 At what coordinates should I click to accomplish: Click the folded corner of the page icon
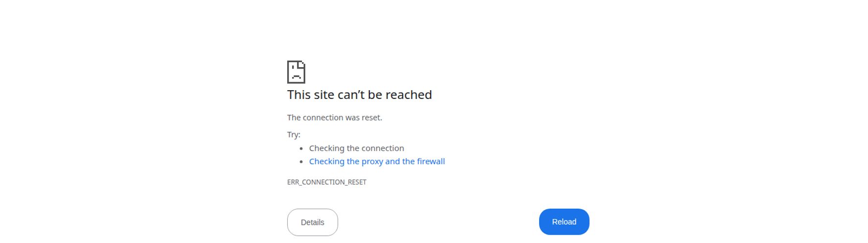[302, 64]
